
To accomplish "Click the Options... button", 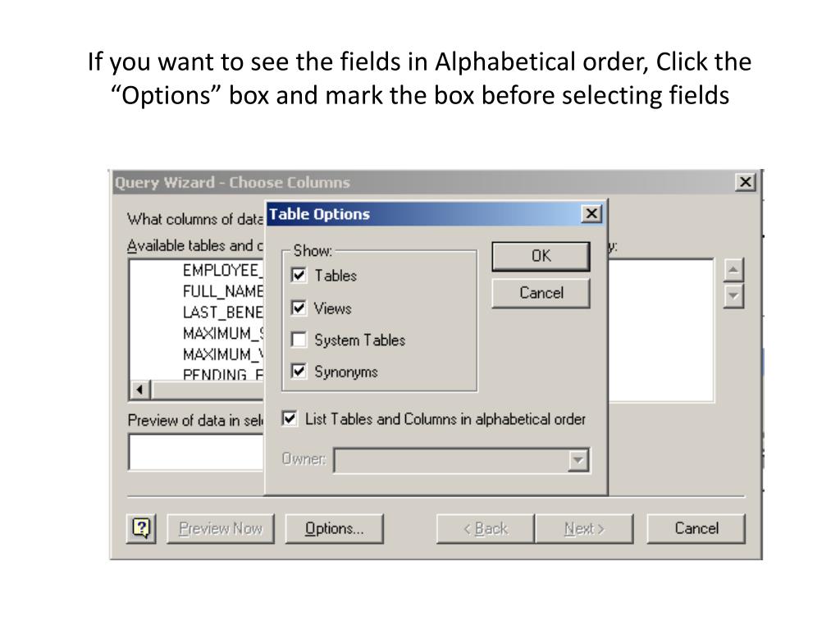I will (x=335, y=529).
